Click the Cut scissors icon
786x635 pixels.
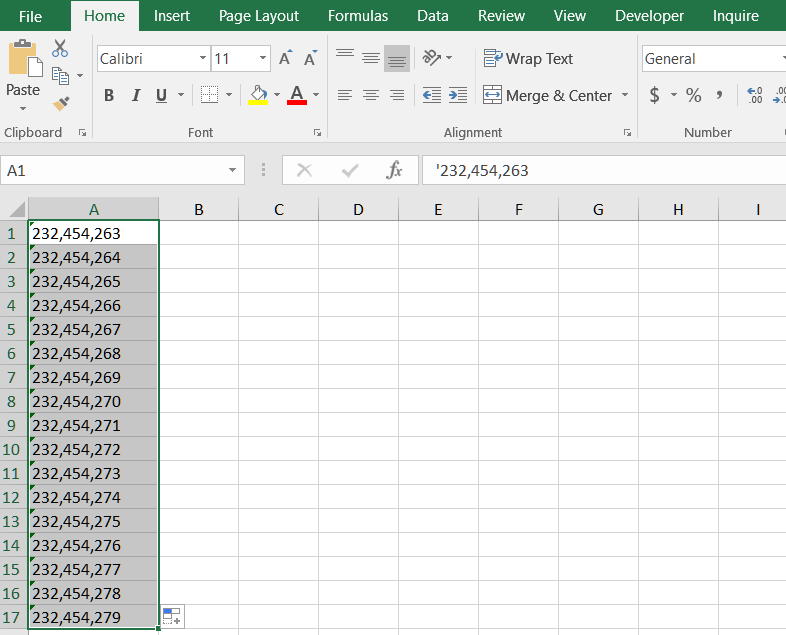(x=60, y=48)
